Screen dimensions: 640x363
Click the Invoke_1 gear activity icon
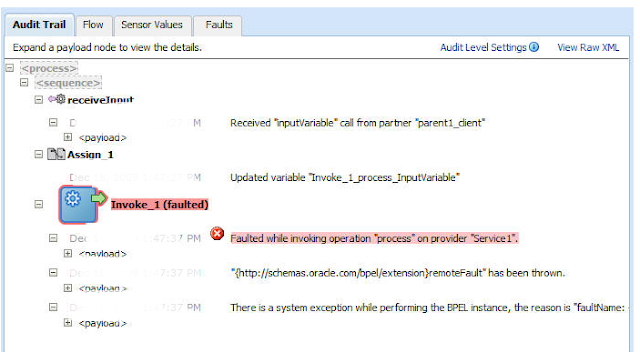pyautogui.click(x=78, y=205)
